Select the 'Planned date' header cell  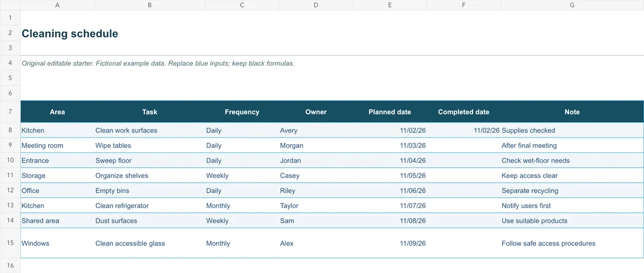[x=390, y=111]
